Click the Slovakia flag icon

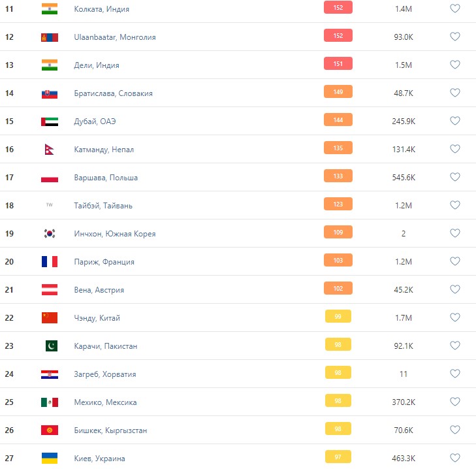click(x=49, y=93)
